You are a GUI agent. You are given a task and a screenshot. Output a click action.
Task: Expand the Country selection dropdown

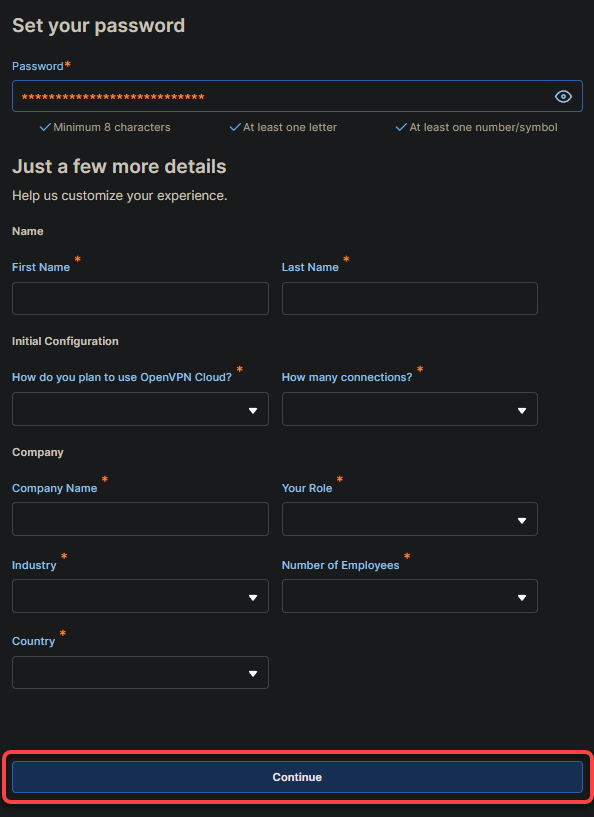pos(140,673)
